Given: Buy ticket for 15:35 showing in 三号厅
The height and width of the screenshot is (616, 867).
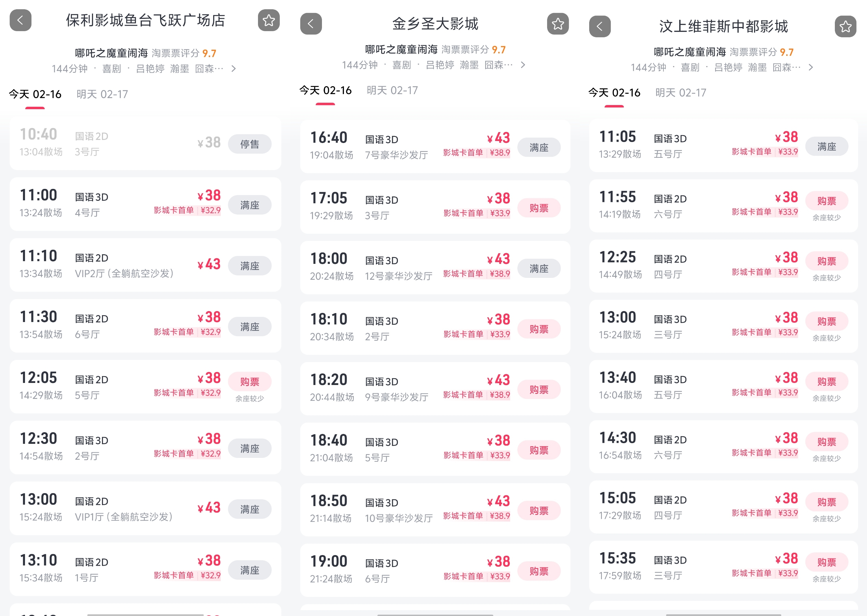Looking at the screenshot, I should tap(826, 562).
